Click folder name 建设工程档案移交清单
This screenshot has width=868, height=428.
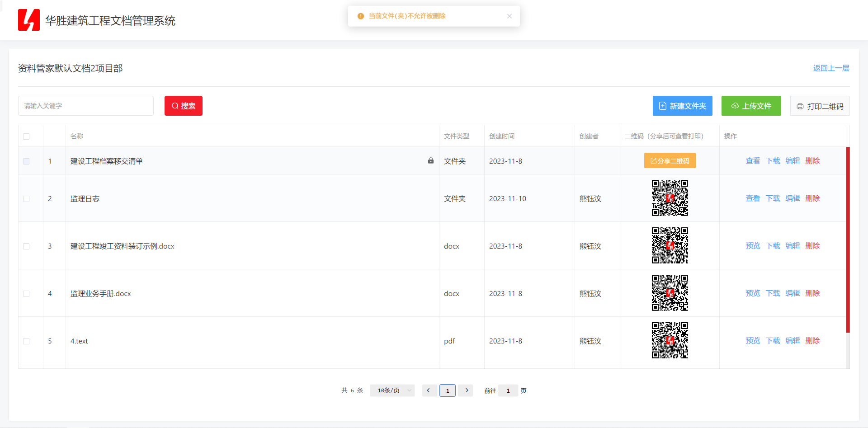107,161
